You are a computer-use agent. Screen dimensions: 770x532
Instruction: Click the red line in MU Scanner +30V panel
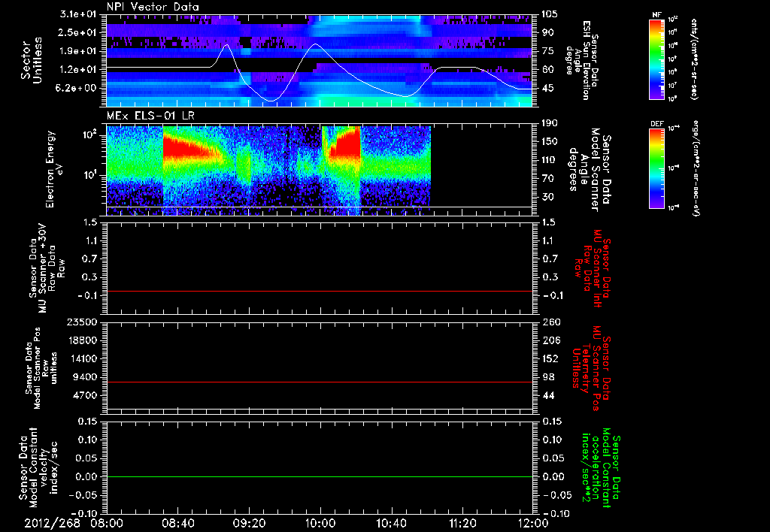tap(320, 291)
